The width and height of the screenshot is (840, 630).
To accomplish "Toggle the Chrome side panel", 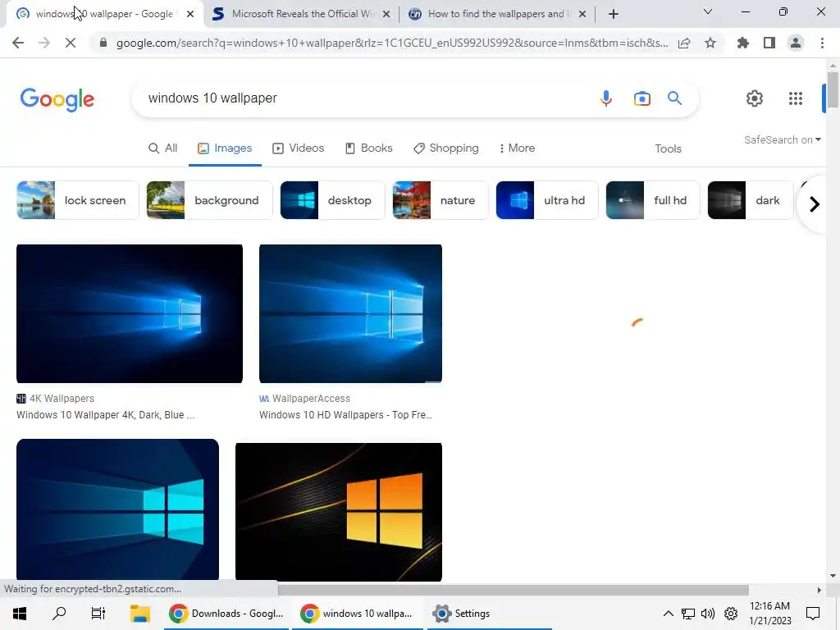I will pos(769,43).
